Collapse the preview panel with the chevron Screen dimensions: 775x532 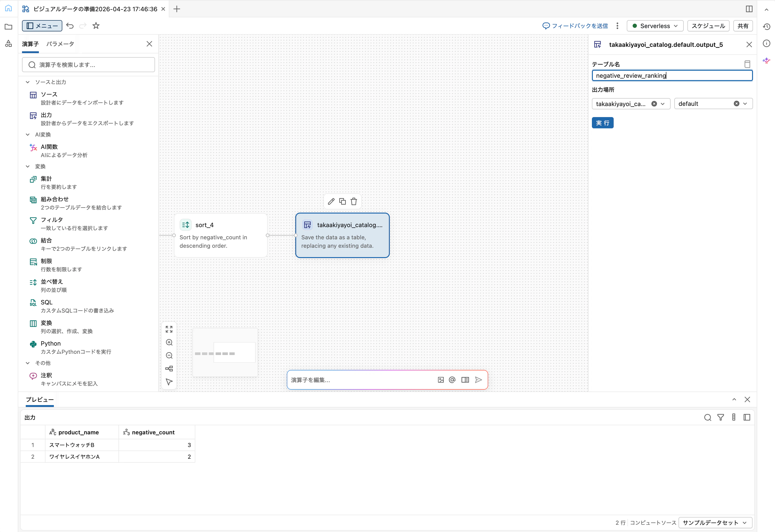(734, 399)
